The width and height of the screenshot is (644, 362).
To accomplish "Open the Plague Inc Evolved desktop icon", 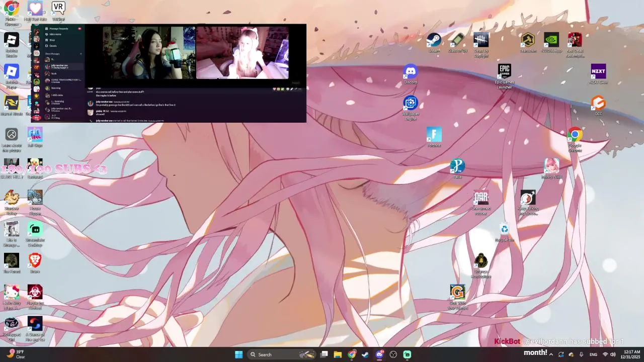I will pyautogui.click(x=35, y=298).
